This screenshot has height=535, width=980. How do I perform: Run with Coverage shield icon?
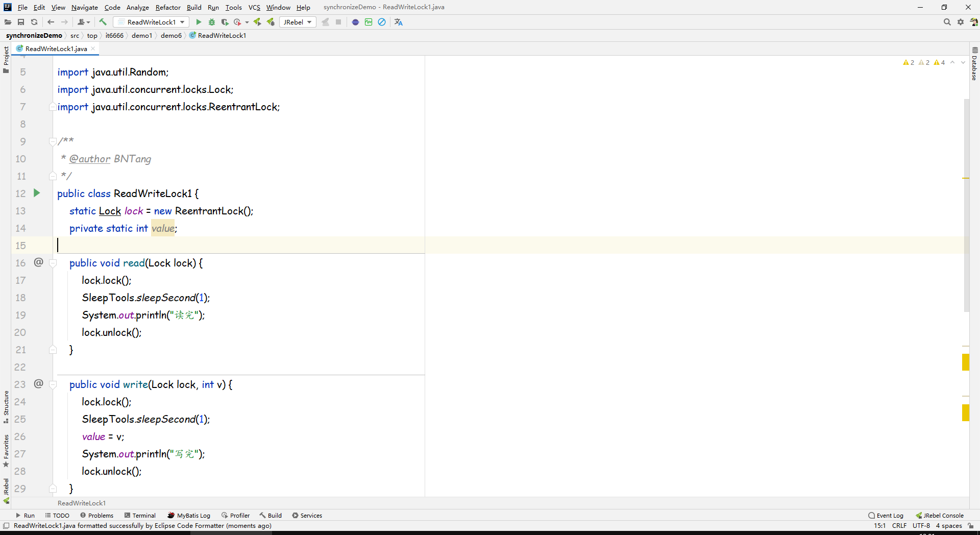pos(225,22)
